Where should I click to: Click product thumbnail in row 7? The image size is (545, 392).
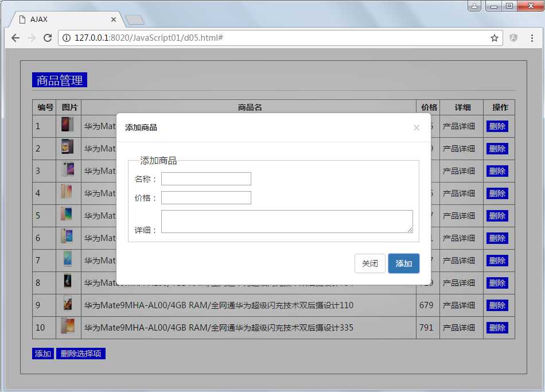67,258
